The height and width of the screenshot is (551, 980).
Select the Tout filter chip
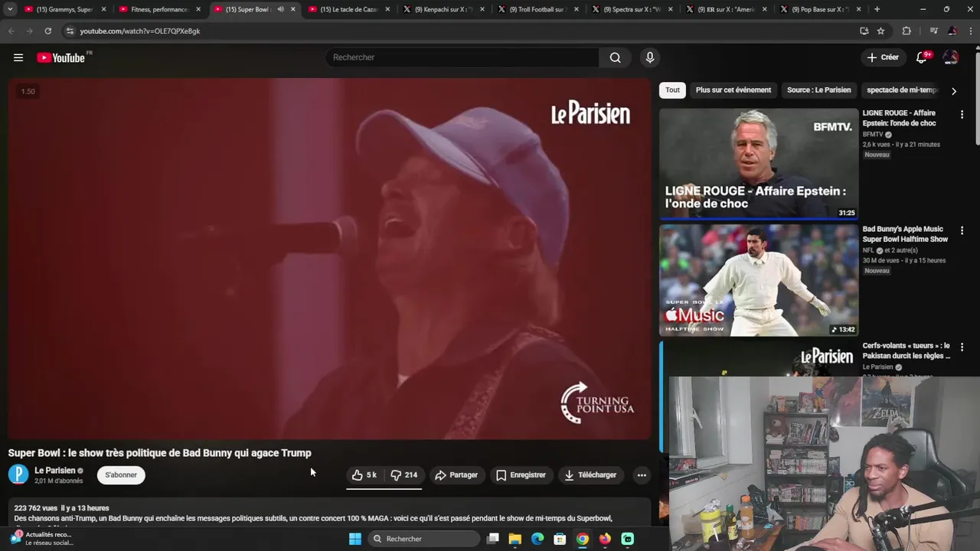coord(672,90)
